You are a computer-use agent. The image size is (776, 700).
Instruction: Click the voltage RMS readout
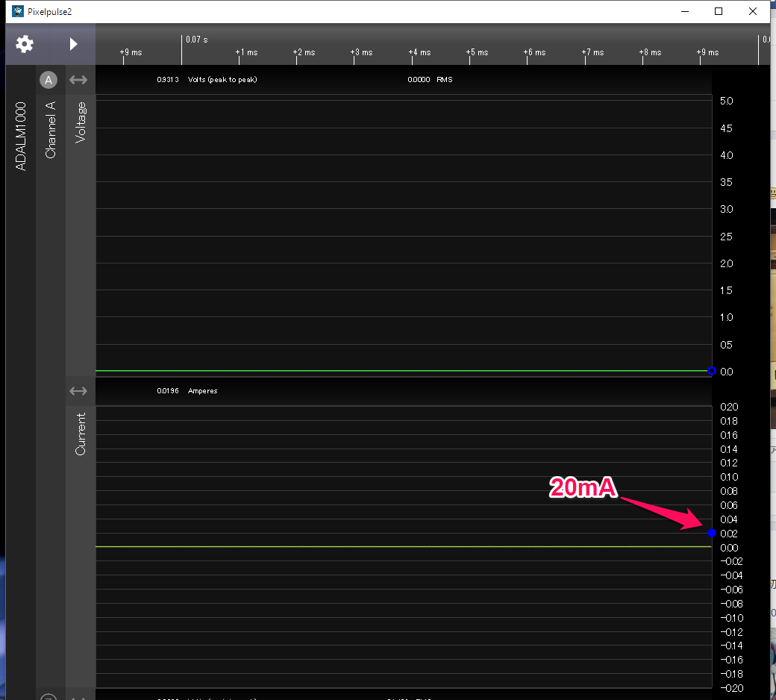(430, 80)
